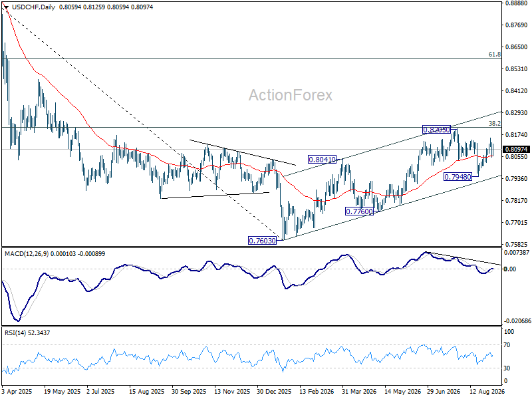Click the RSI(14) indicator label
The image size is (532, 399).
[x=15, y=333]
